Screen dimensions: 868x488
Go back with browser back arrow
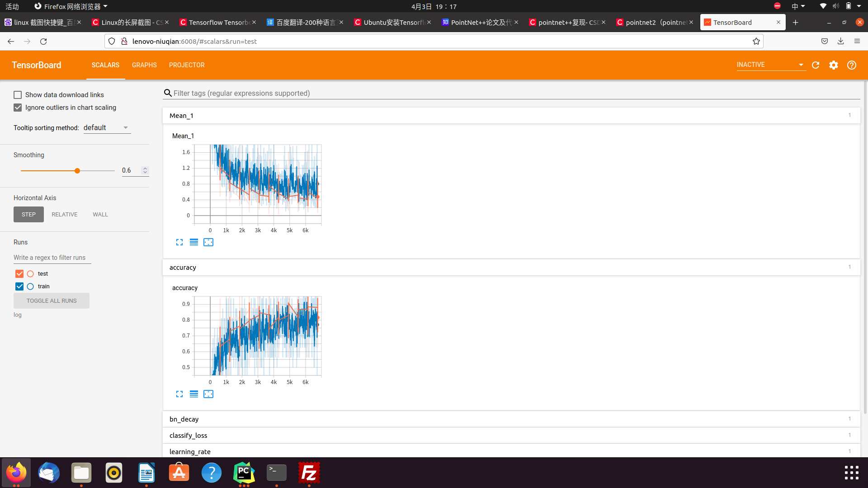point(11,41)
